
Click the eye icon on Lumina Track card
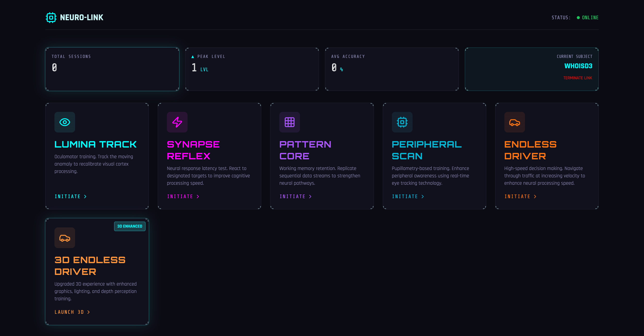click(x=65, y=122)
